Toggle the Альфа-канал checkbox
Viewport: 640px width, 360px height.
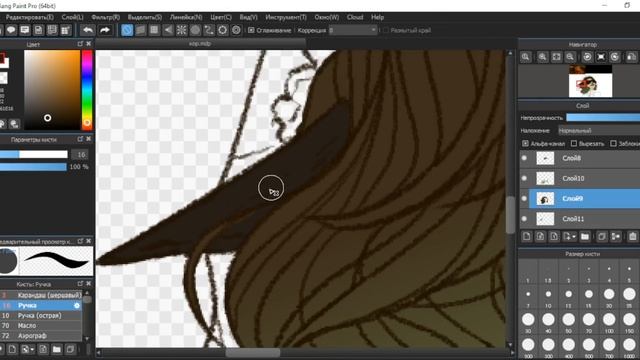click(x=525, y=143)
